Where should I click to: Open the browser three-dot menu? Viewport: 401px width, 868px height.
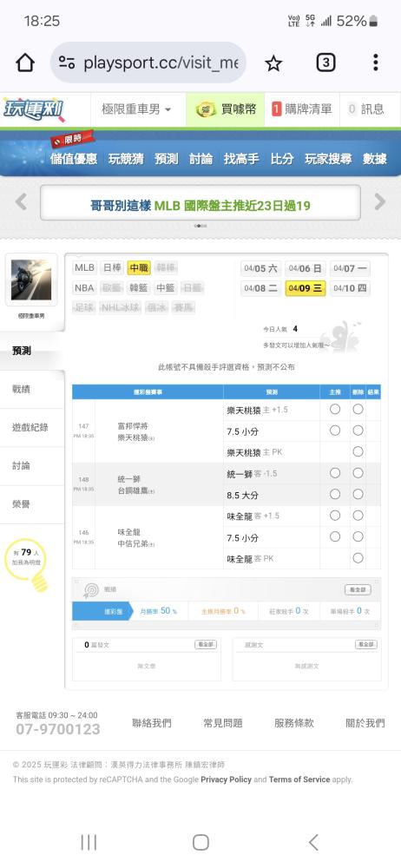click(376, 62)
